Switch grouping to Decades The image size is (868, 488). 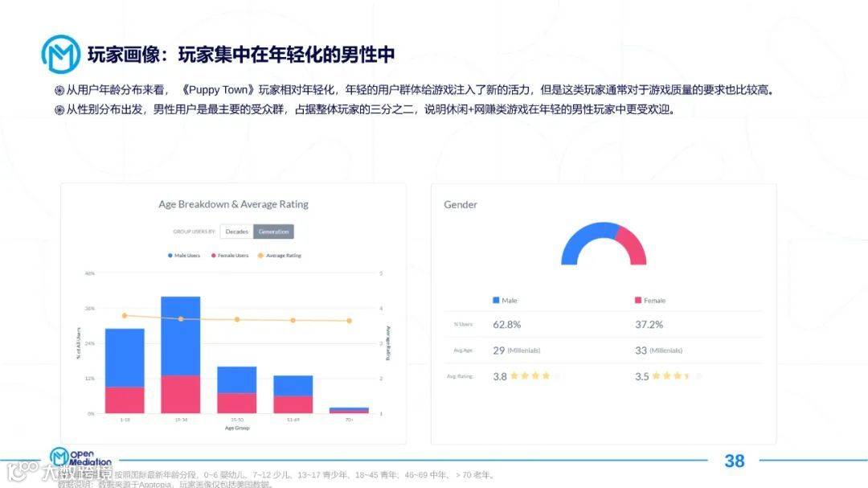[x=236, y=231]
